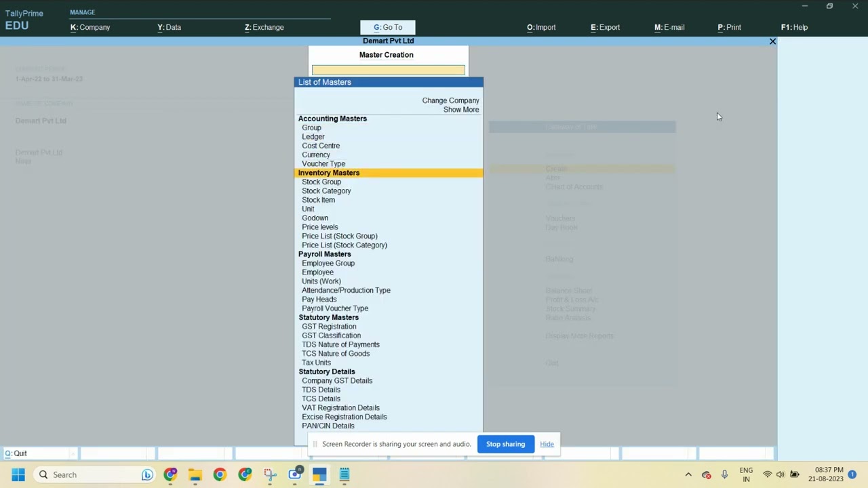Select Price List (Stock Category)
This screenshot has height=488, width=868.
tap(344, 245)
